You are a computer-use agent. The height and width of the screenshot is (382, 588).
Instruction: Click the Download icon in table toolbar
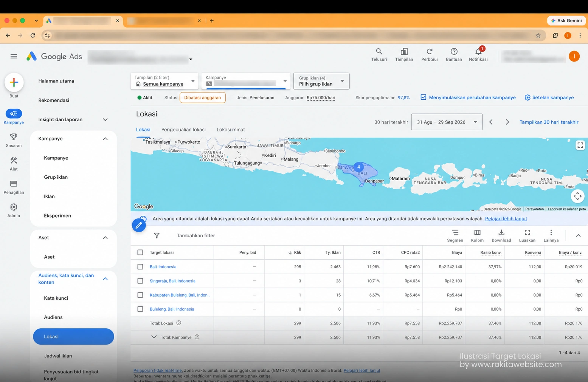pos(501,233)
